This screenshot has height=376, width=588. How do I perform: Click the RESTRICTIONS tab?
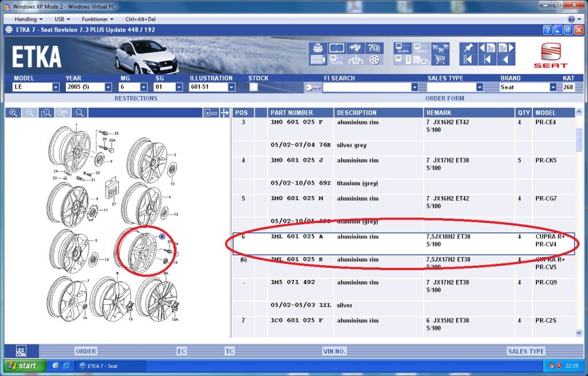pos(136,98)
